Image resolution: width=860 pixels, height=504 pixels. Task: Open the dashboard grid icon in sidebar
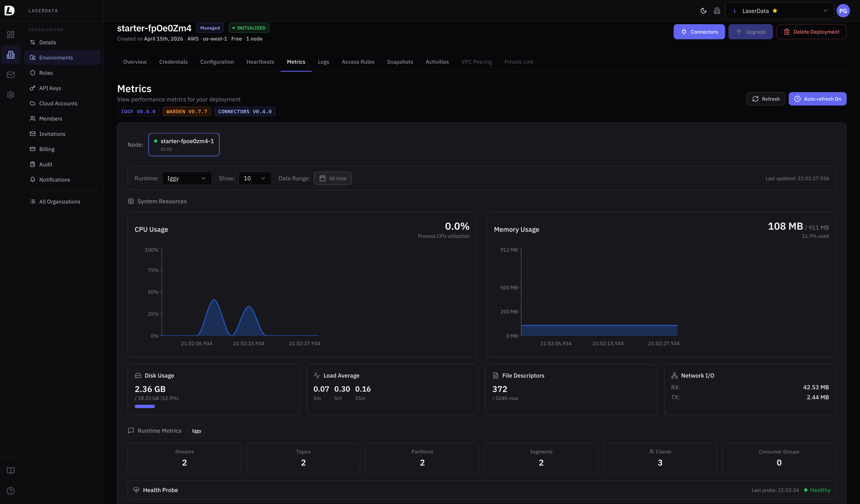click(11, 34)
